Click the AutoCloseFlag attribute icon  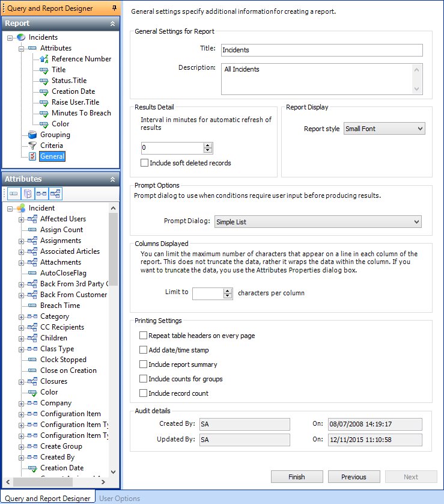click(32, 273)
